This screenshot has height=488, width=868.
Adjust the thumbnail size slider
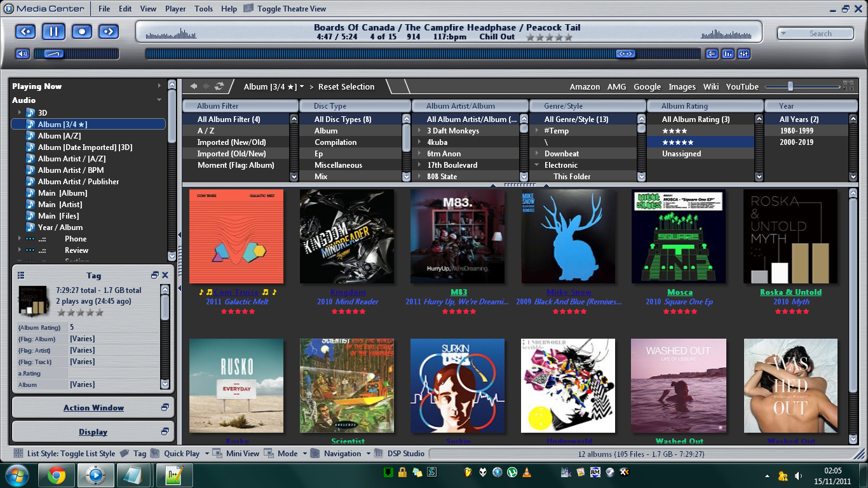[x=790, y=86]
